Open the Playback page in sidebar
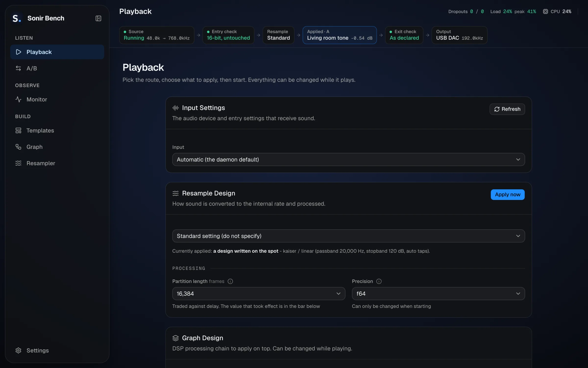The height and width of the screenshot is (368, 588). coord(57,52)
